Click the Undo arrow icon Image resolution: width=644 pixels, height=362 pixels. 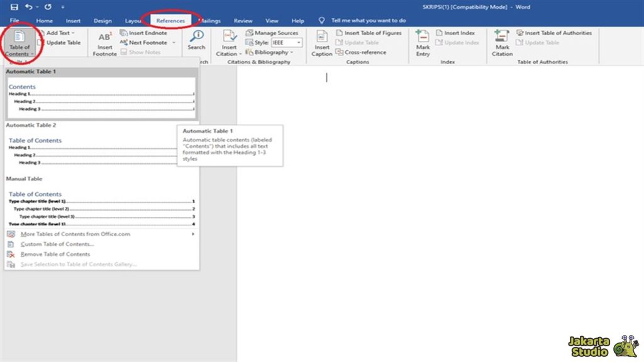pyautogui.click(x=28, y=7)
